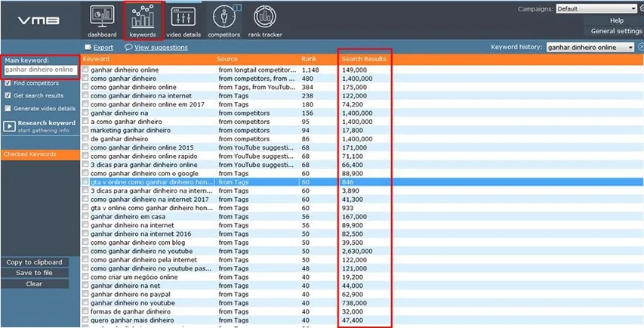Expand the Keyword history dropdown

coord(590,48)
